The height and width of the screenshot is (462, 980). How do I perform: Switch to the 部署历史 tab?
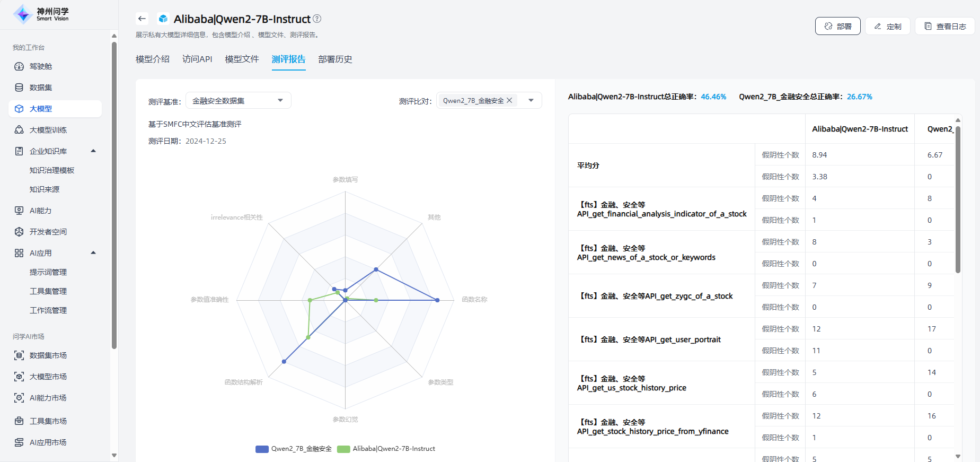(x=335, y=59)
